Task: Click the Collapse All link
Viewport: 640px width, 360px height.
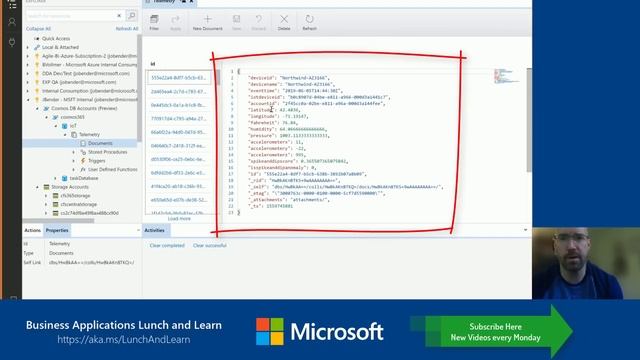Action: (x=38, y=29)
